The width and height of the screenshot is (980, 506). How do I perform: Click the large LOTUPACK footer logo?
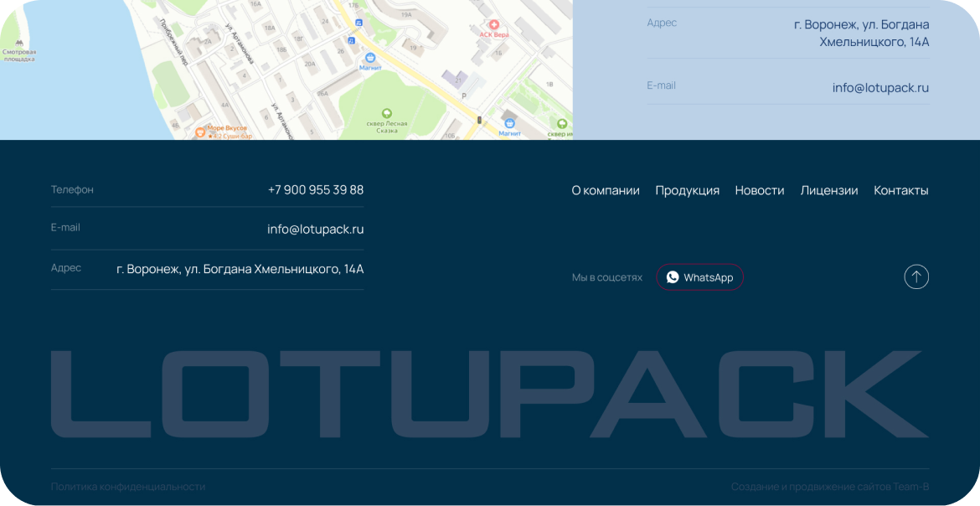tap(489, 395)
